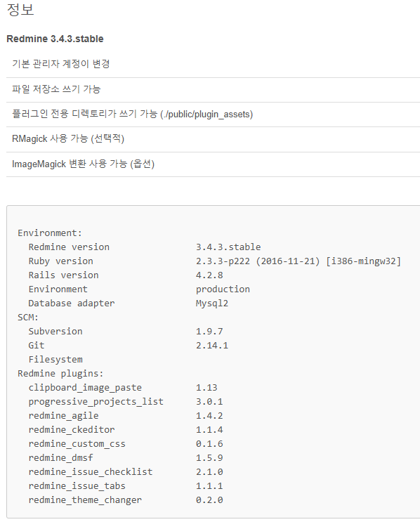This screenshot has height=522, width=420.
Task: Select the 1.1.1 version value
Action: click(x=209, y=485)
